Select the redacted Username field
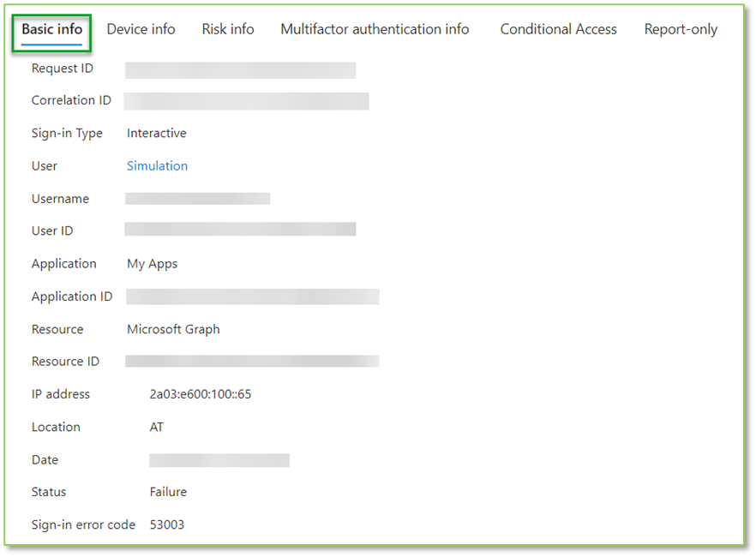756x557 pixels. [197, 198]
